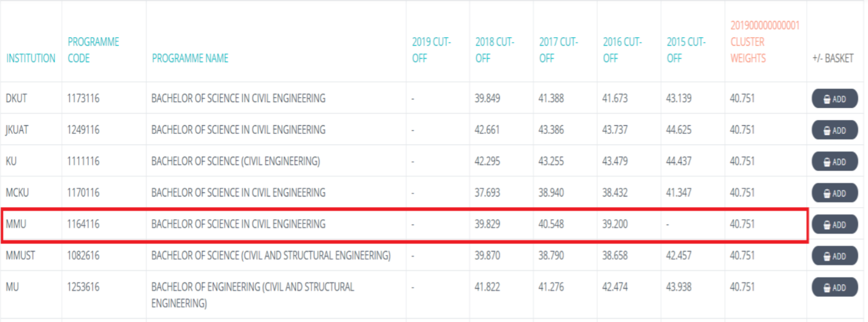The height and width of the screenshot is (322, 868).
Task: Click MMUST Civil and Structural Engineering name
Action: coord(271,255)
